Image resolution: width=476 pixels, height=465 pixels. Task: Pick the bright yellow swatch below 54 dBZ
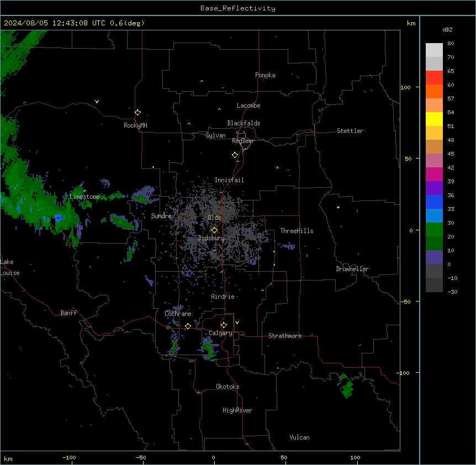(x=434, y=119)
